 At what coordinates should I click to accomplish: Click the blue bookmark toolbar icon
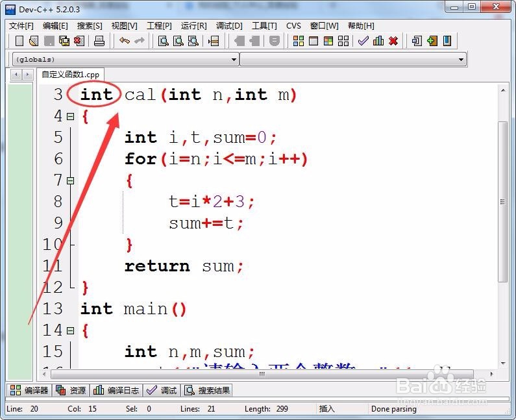coord(447,41)
